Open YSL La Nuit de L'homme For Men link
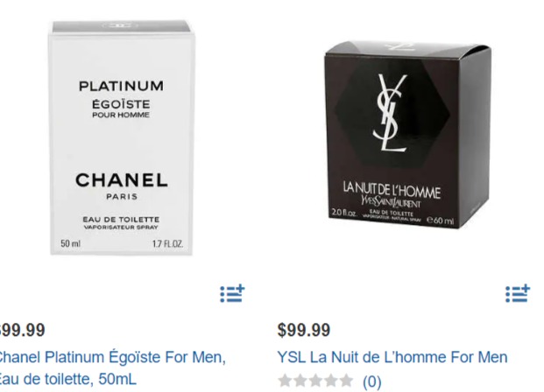Image resolution: width=544 pixels, height=392 pixels. click(392, 357)
